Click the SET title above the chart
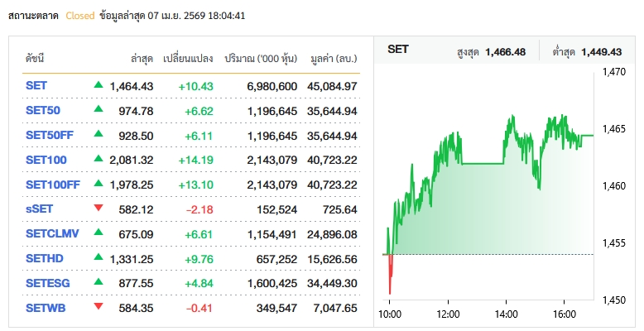The image size is (644, 331). [398, 50]
